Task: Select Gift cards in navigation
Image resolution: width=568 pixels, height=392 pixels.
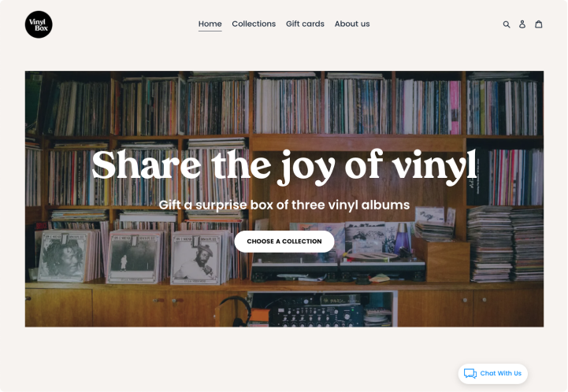Action: click(305, 24)
